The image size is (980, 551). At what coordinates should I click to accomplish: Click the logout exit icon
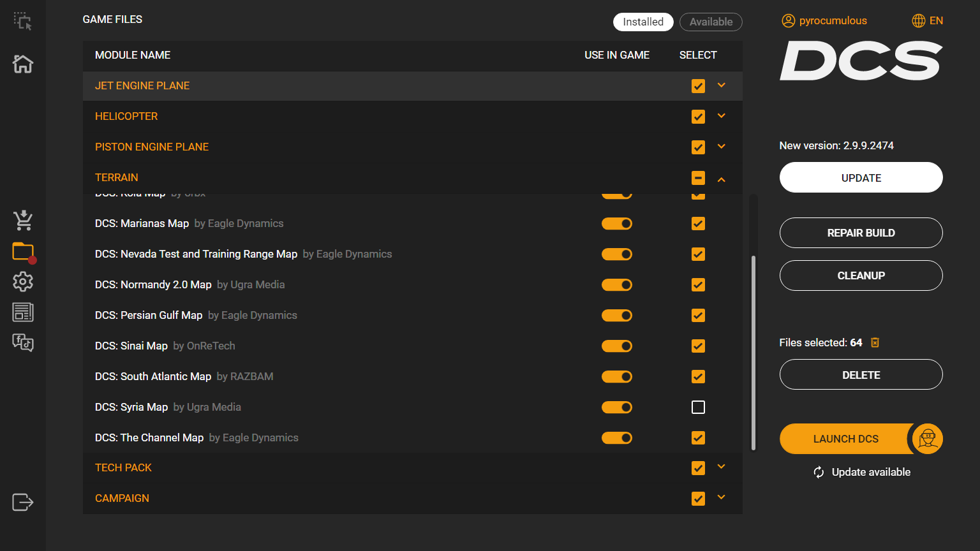pyautogui.click(x=23, y=502)
